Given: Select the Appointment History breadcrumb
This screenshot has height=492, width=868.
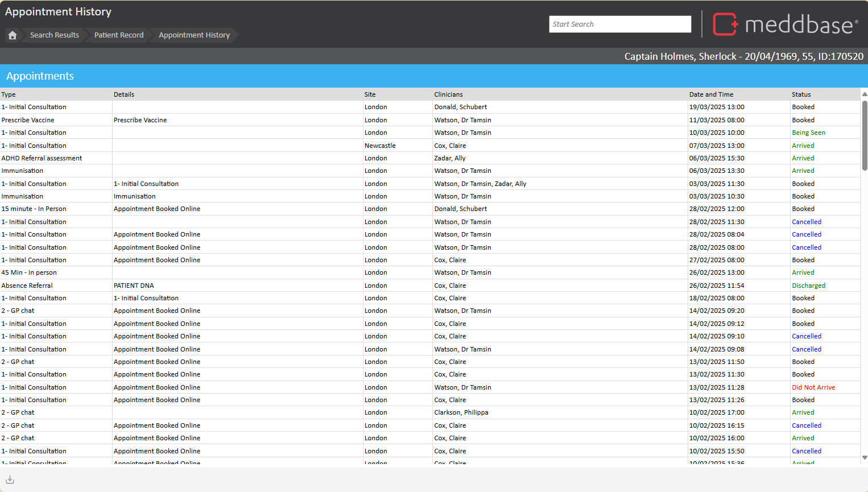Looking at the screenshot, I should click(x=194, y=35).
